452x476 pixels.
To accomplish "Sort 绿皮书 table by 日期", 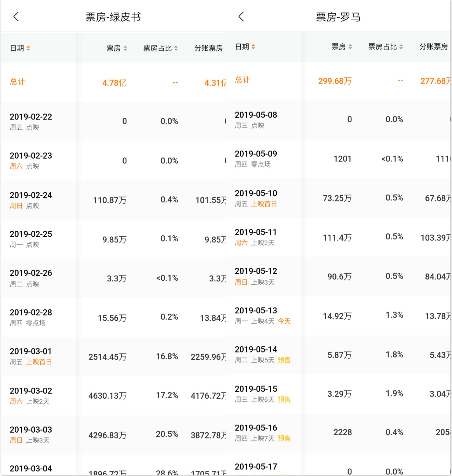I will [20, 48].
